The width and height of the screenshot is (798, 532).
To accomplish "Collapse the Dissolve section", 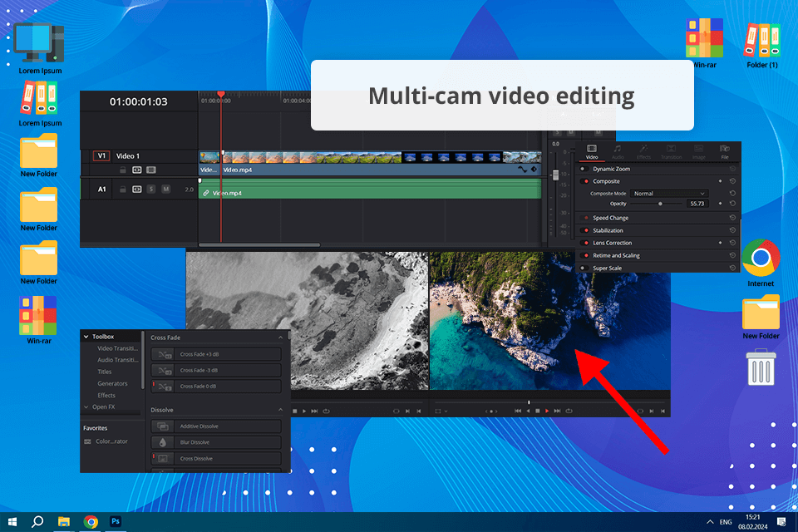I will coord(280,410).
